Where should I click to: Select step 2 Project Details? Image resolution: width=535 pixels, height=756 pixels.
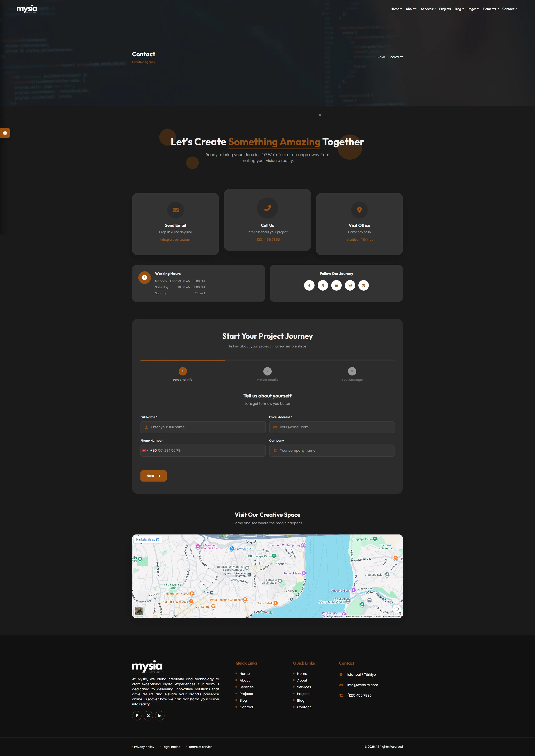coord(267,374)
